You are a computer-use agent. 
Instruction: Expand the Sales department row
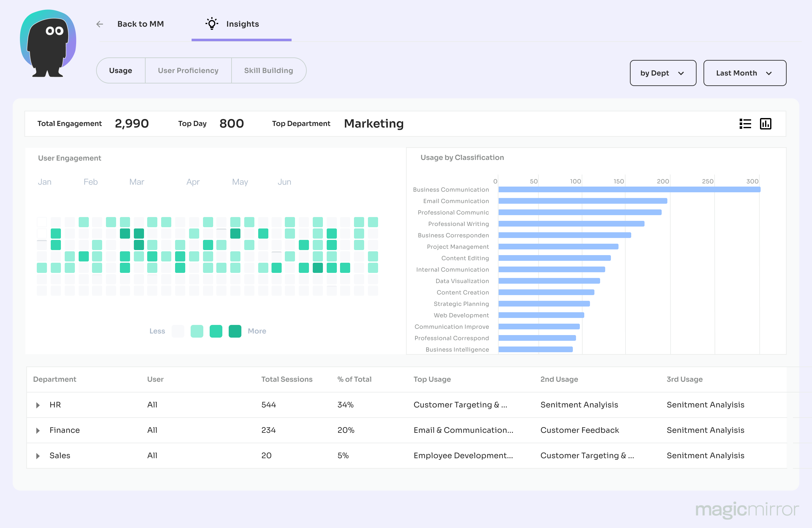point(38,456)
